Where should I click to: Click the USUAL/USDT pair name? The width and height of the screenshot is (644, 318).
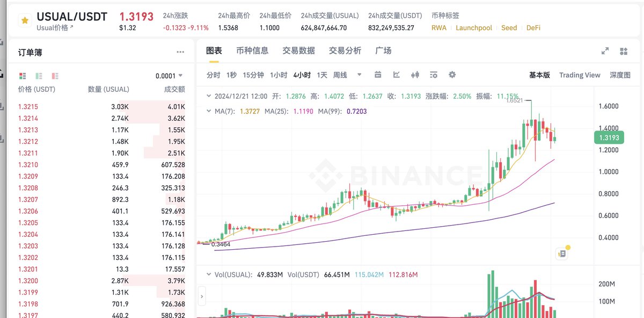72,16
